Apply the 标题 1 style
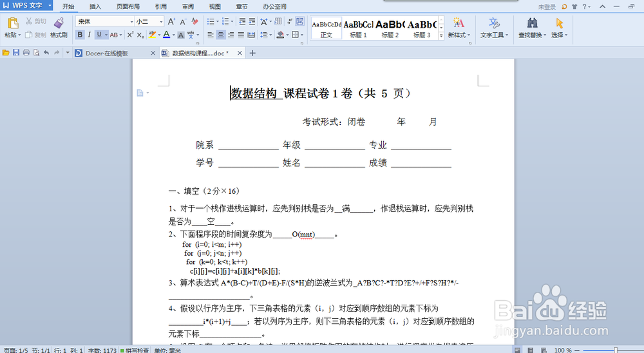This screenshot has width=644, height=353. pyautogui.click(x=358, y=28)
